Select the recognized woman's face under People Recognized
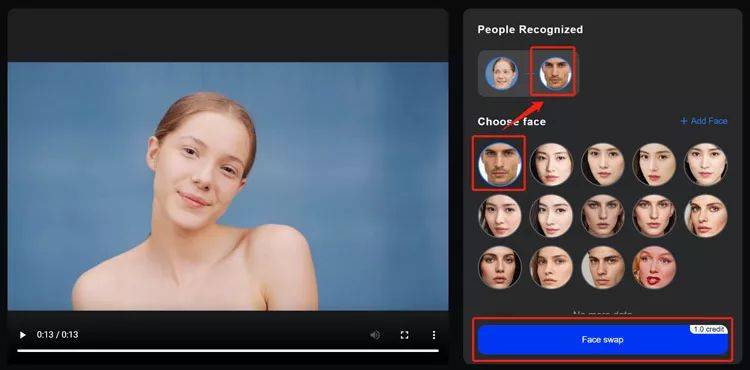This screenshot has width=750, height=370. tap(501, 73)
